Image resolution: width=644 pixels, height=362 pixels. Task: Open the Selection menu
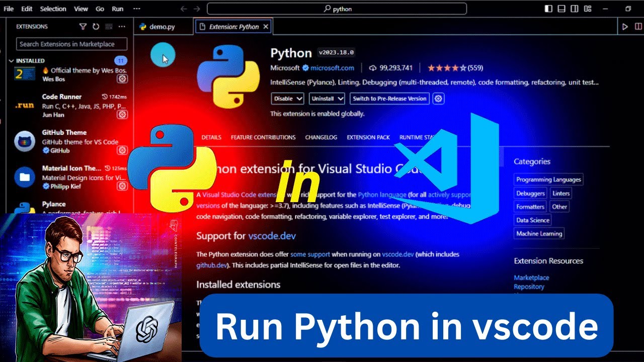[x=53, y=9]
